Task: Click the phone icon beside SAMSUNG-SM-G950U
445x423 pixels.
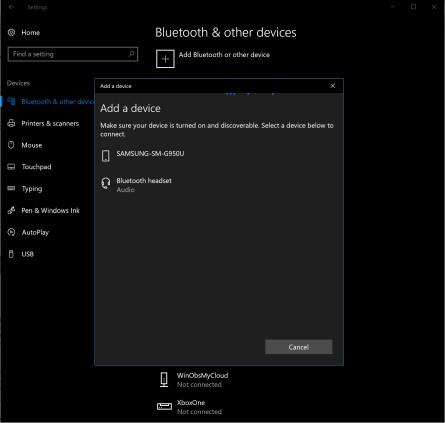Action: point(106,156)
